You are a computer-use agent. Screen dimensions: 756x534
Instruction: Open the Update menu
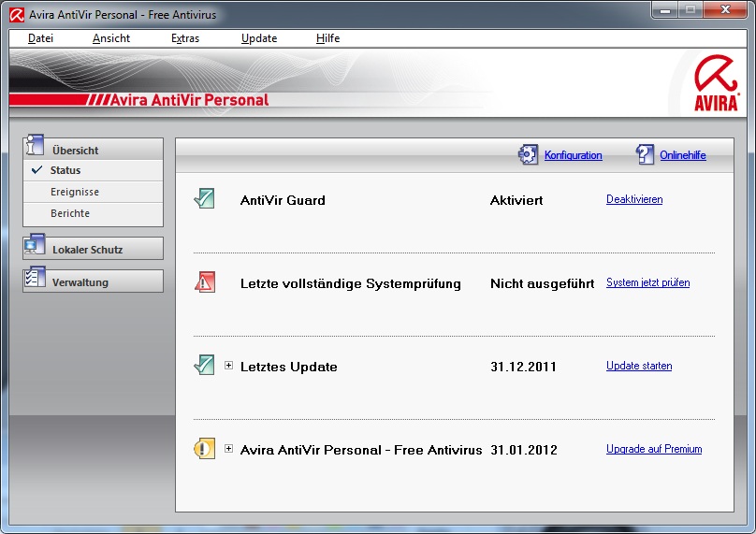tap(259, 38)
